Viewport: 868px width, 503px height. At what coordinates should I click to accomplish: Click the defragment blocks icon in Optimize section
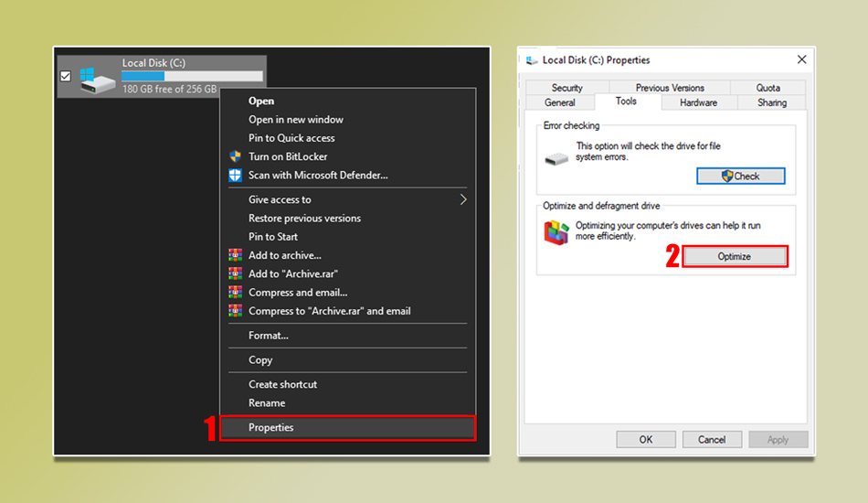pos(556,232)
